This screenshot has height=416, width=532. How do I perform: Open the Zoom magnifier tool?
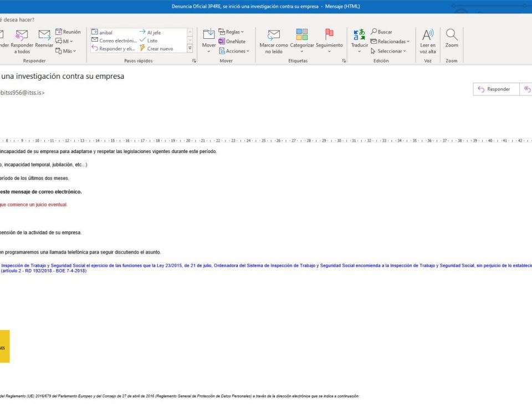point(452,35)
